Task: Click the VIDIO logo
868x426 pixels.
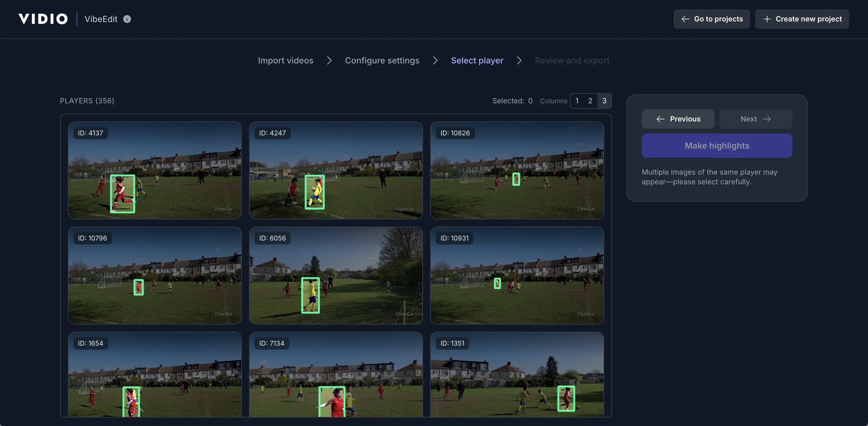Action: (x=43, y=18)
